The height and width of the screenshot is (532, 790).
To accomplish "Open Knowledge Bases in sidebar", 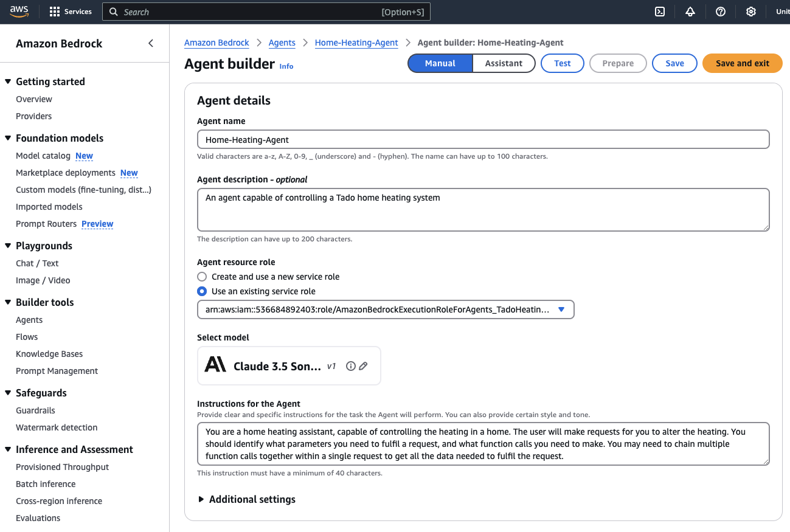I will point(49,354).
